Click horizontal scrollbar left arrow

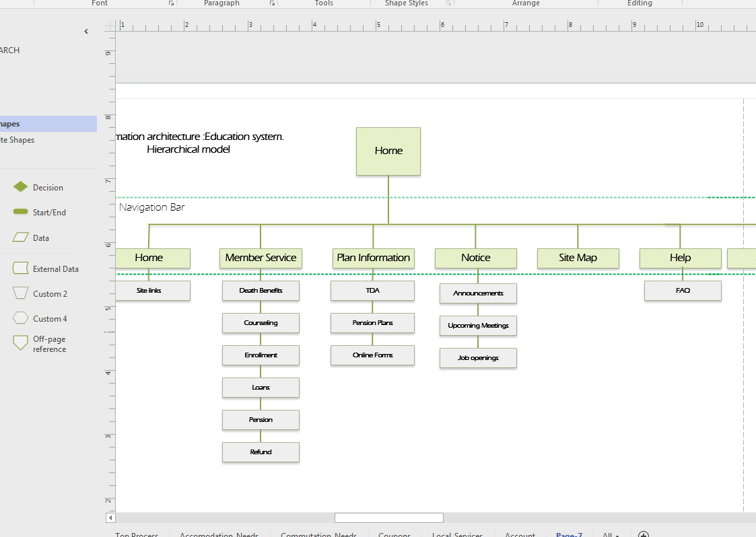coord(110,517)
